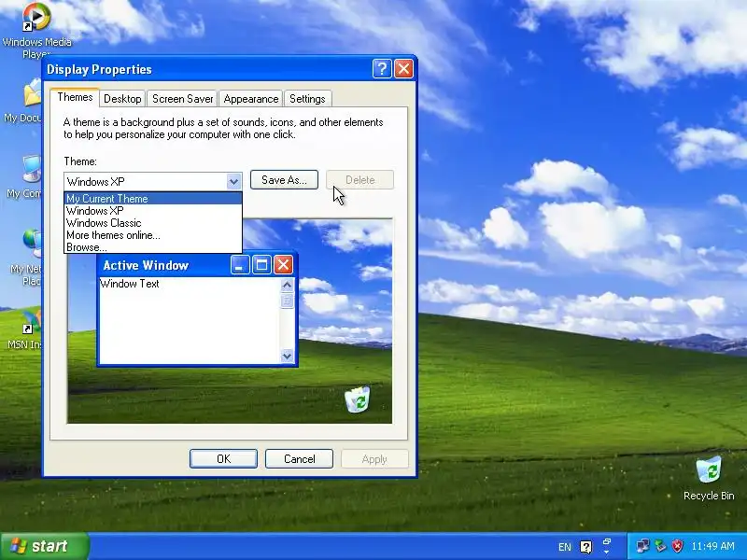Select My Current Theme from the list
Screen dimensions: 747x560
[153, 199]
